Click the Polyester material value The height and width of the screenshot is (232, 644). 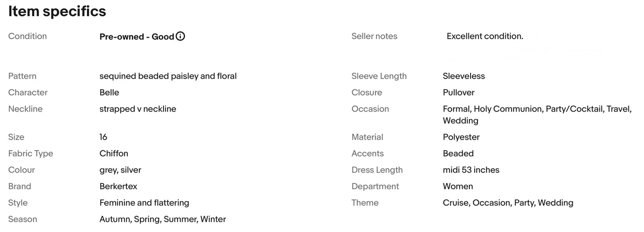(461, 137)
